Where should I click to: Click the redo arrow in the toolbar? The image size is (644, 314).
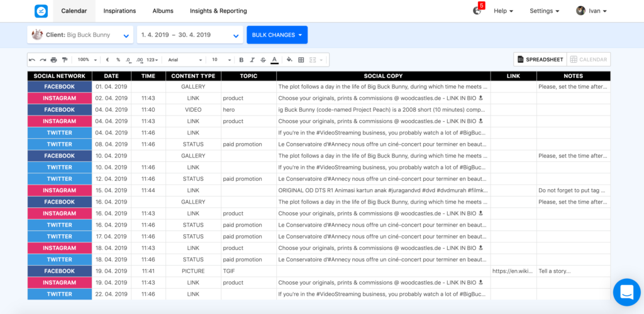[x=43, y=60]
